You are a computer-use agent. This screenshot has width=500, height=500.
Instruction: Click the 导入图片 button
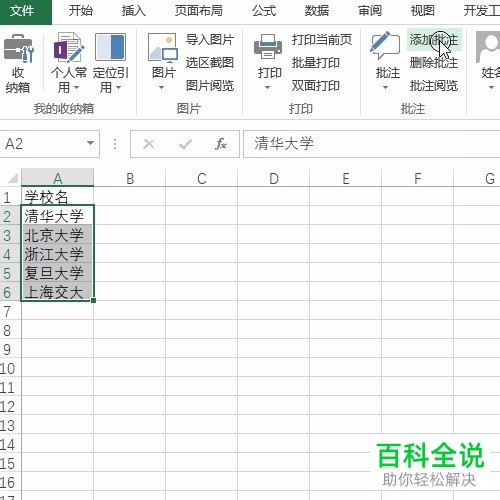point(210,40)
